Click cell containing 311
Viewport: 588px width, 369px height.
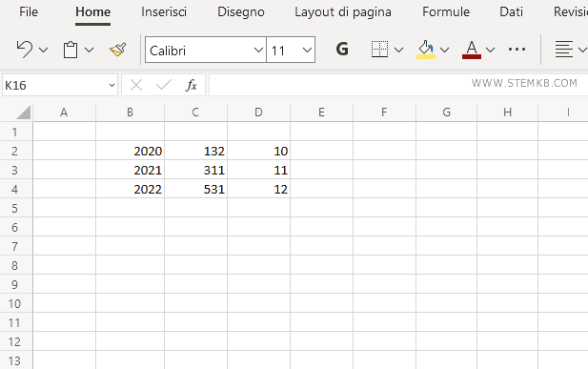point(195,170)
